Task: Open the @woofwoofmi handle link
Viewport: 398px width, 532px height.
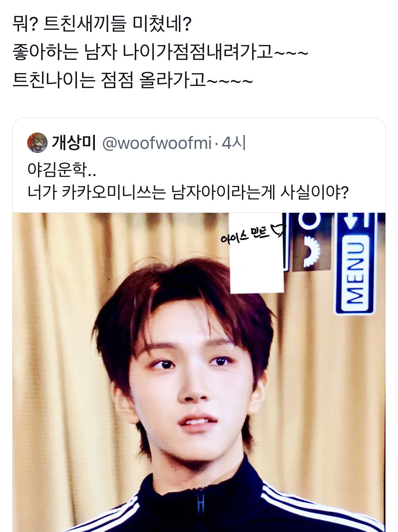Action: (157, 143)
